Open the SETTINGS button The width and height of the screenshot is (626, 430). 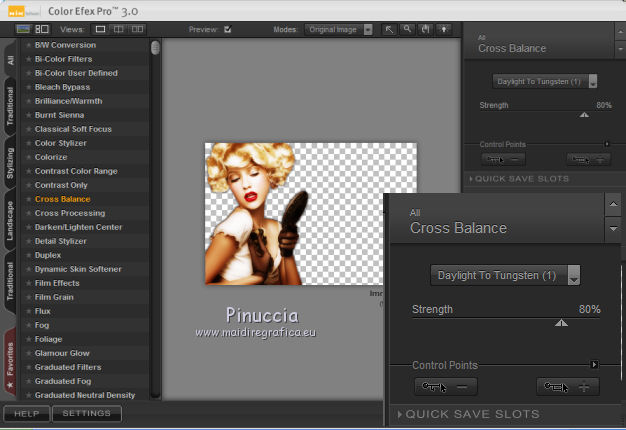pos(87,413)
